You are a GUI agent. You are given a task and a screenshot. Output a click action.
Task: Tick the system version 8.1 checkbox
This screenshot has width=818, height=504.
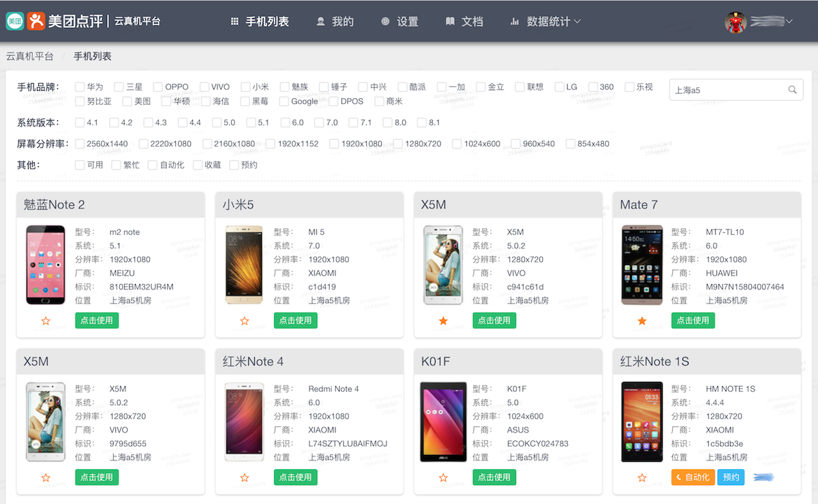pos(421,123)
